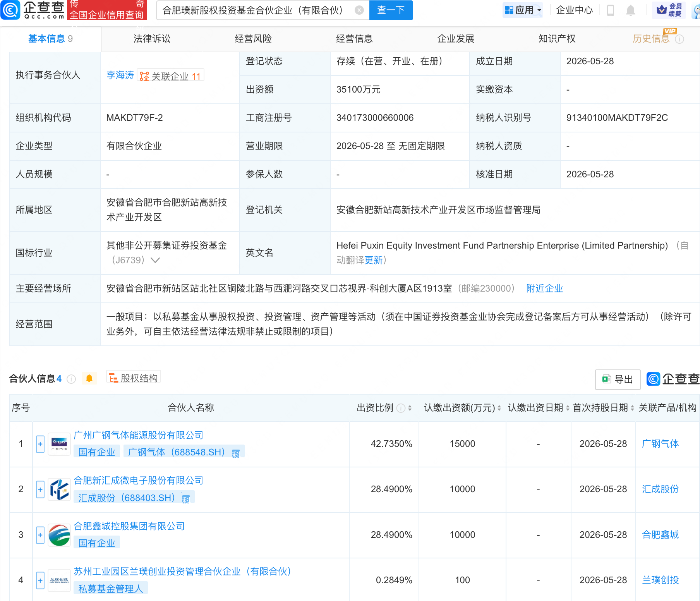The height and width of the screenshot is (601, 700).
Task: Click the orange bell alert icon for partners
Action: coord(89,378)
